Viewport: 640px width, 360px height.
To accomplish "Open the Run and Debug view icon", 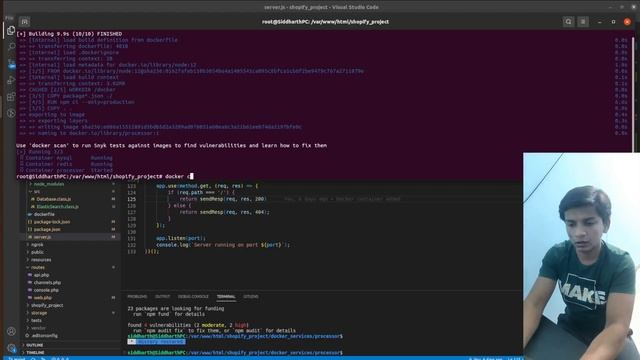I will pyautogui.click(x=11, y=80).
